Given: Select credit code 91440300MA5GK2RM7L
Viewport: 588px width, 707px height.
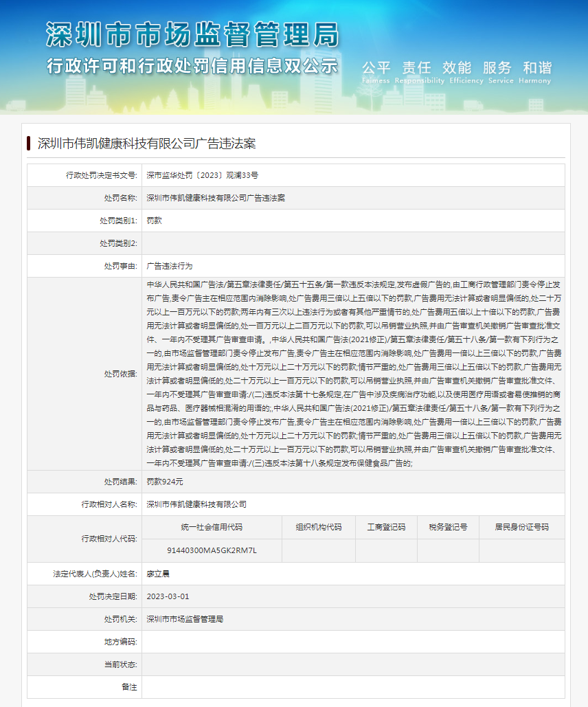Looking at the screenshot, I should tap(212, 550).
